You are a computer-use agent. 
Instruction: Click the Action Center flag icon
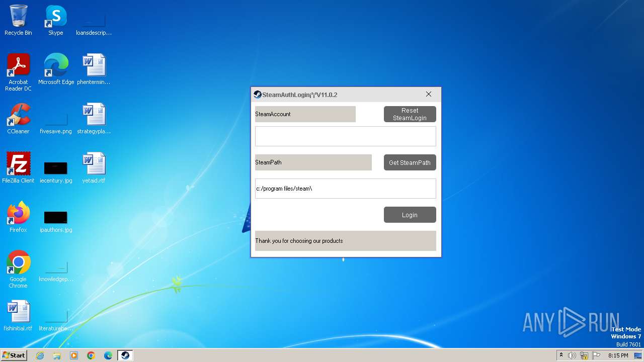(596, 355)
